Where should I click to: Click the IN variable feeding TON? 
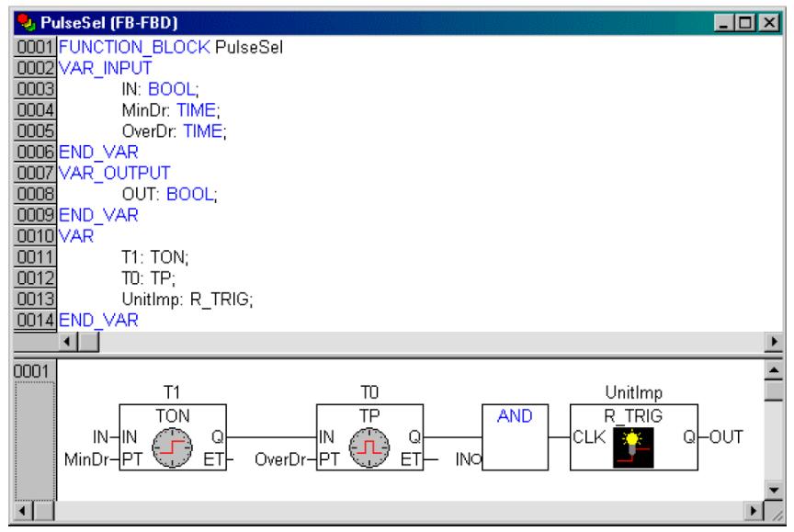[100, 436]
